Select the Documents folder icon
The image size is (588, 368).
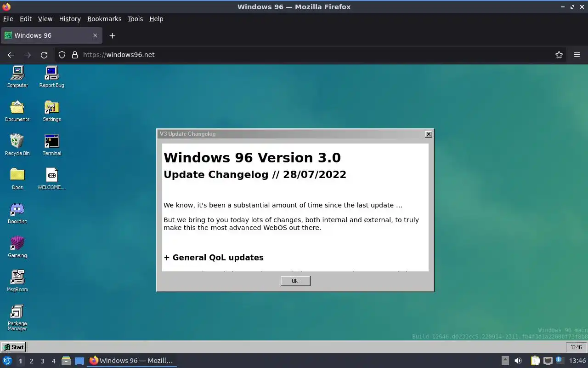click(17, 111)
